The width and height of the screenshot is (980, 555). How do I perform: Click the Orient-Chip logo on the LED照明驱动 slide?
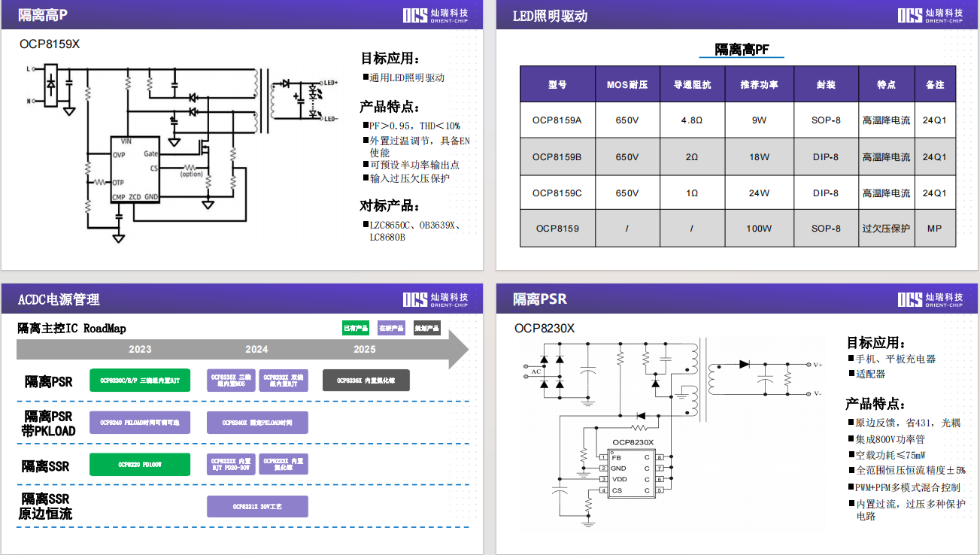[930, 16]
